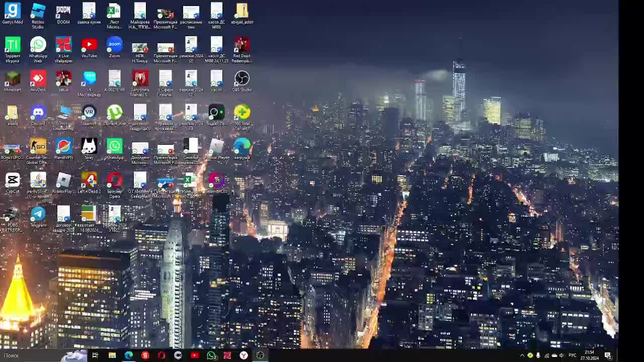
Task: Select the DOOM game shortcut
Action: [x=63, y=14]
